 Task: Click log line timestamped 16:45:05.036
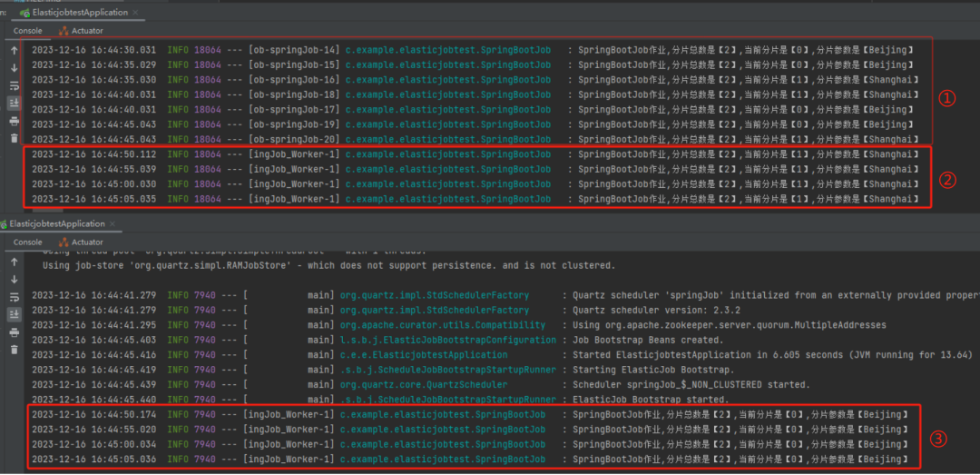click(469, 460)
